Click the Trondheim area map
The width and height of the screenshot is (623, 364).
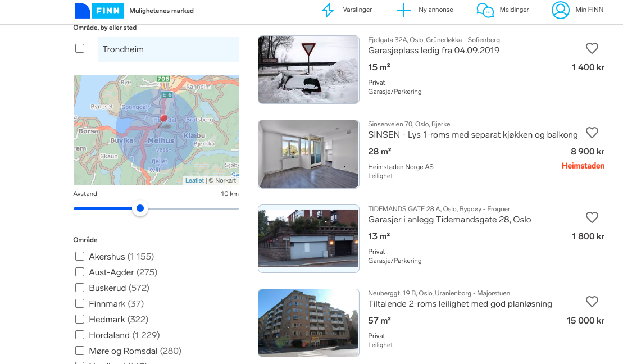pos(156,130)
